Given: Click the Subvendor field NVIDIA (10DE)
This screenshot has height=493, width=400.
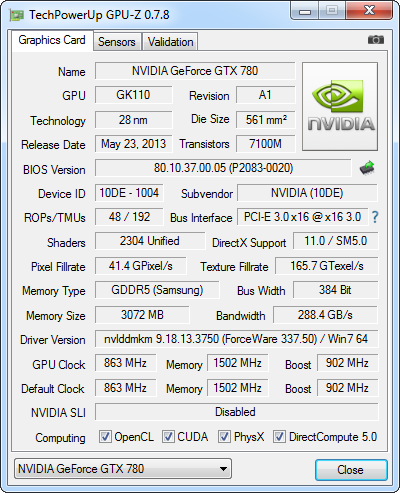Looking at the screenshot, I should pos(307,193).
